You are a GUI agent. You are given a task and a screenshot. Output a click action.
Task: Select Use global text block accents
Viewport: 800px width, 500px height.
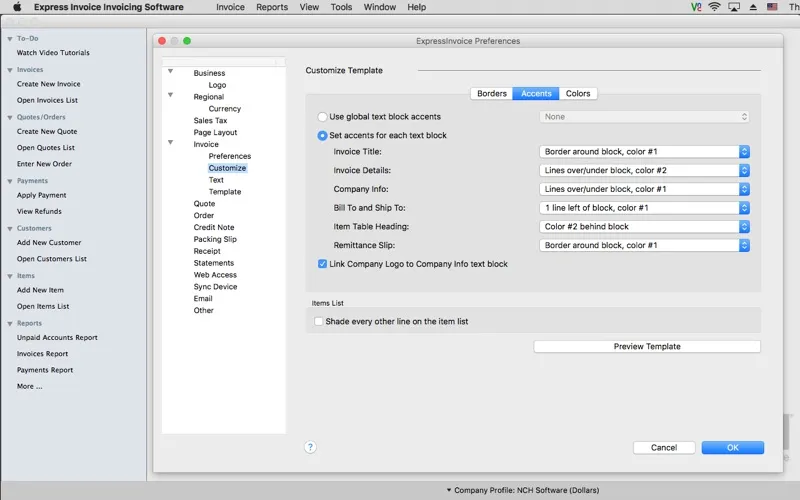pos(322,117)
